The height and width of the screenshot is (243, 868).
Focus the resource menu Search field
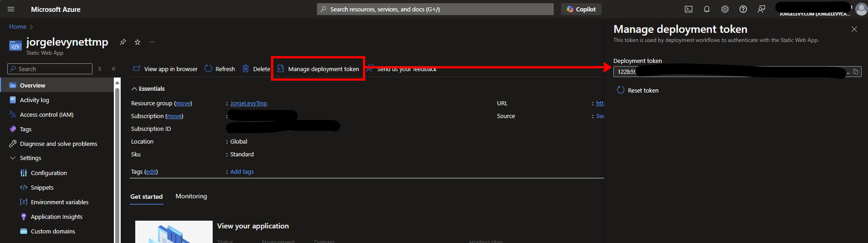click(x=50, y=69)
